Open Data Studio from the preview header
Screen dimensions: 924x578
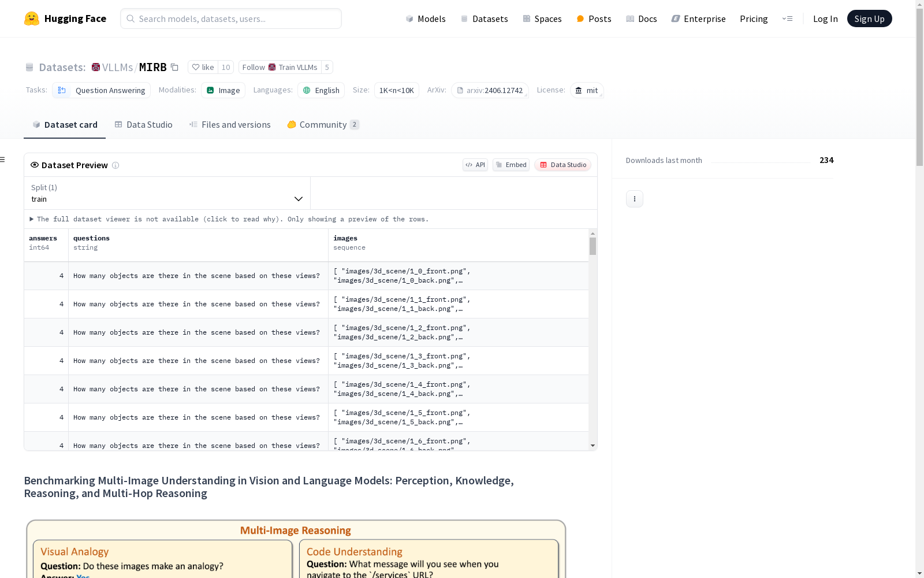pyautogui.click(x=563, y=165)
